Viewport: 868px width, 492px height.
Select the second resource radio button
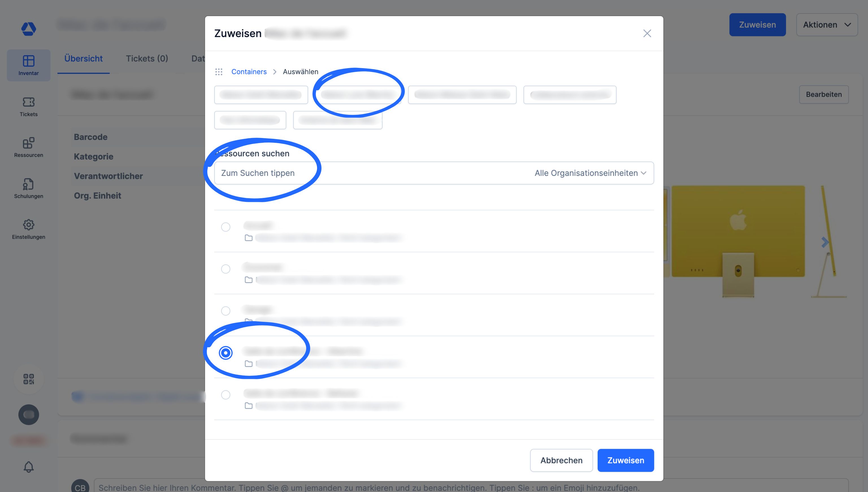point(225,269)
